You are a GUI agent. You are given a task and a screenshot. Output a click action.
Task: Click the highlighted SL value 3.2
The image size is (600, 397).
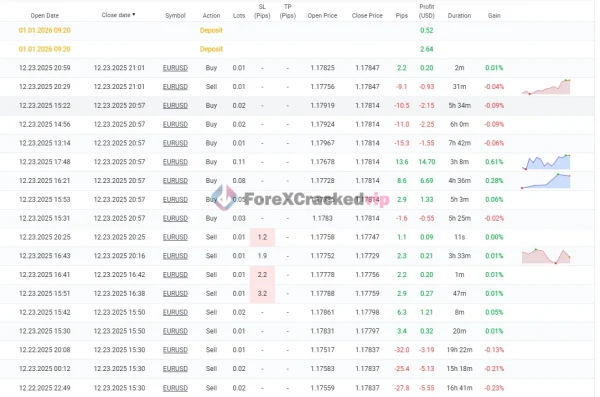pos(262,294)
